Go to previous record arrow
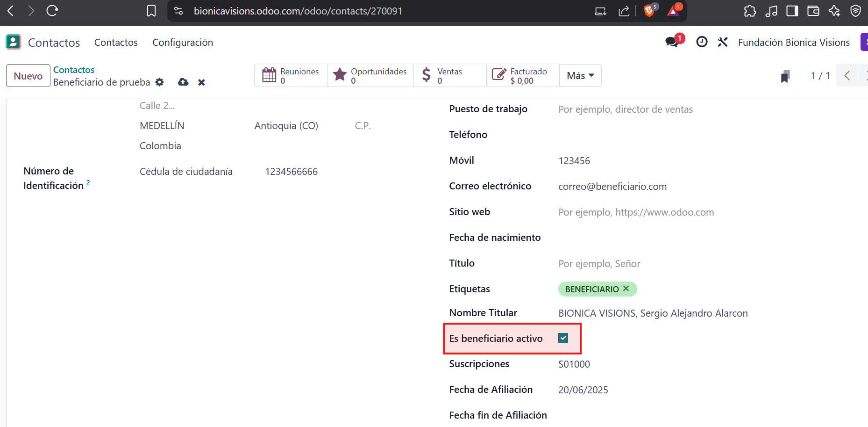The width and height of the screenshot is (868, 427). (847, 76)
